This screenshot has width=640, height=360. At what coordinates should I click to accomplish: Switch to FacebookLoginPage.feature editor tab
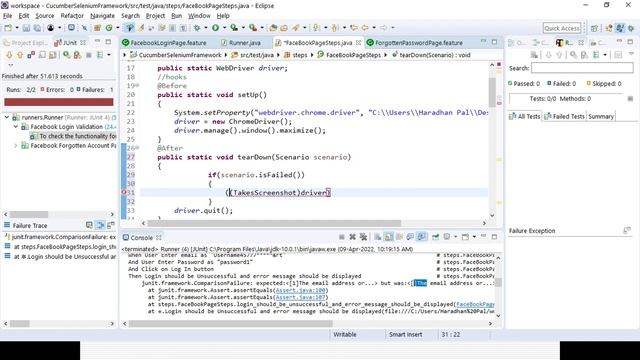click(x=164, y=42)
